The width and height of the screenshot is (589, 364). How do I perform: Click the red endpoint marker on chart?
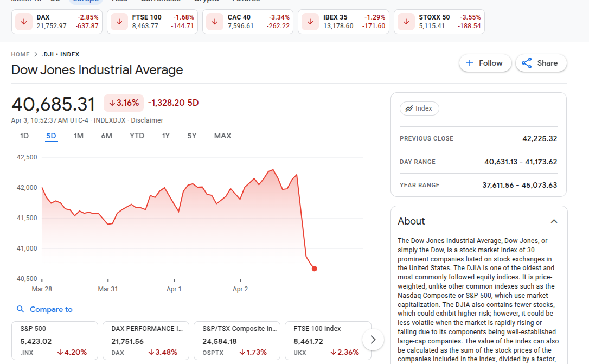[315, 269]
